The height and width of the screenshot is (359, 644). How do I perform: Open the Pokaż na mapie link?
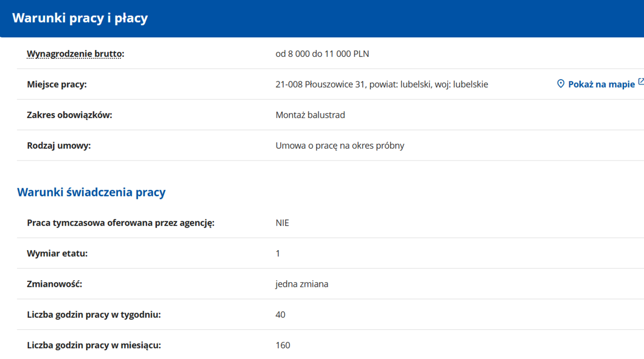click(601, 84)
